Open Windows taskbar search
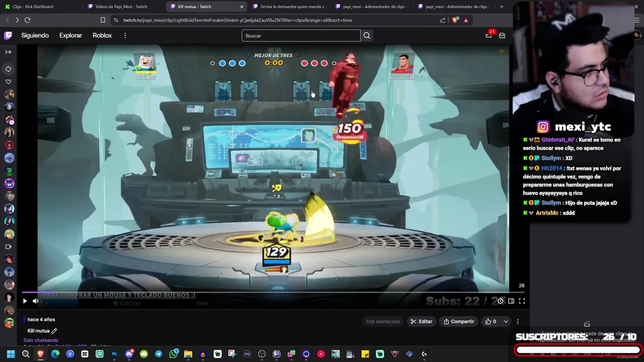This screenshot has height=362, width=644. point(26,354)
